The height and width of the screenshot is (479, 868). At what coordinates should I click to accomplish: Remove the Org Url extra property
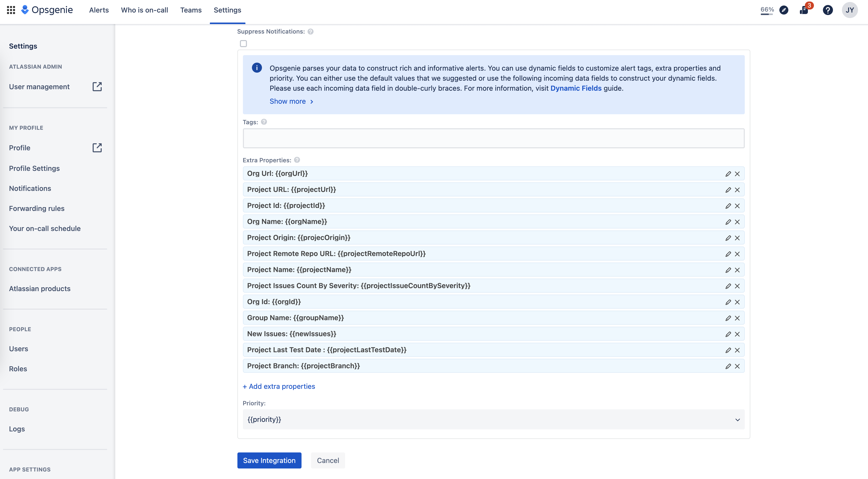coord(737,174)
